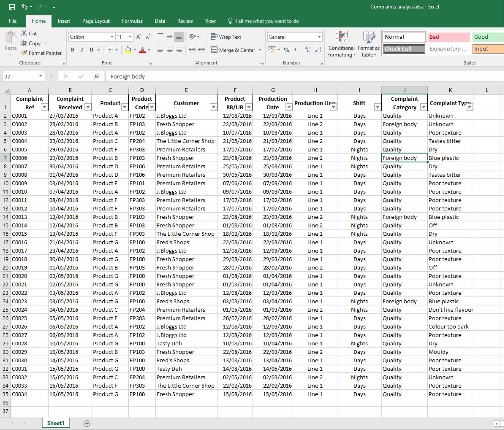
Task: Click the Decrease Decimal icon
Action: (318, 50)
